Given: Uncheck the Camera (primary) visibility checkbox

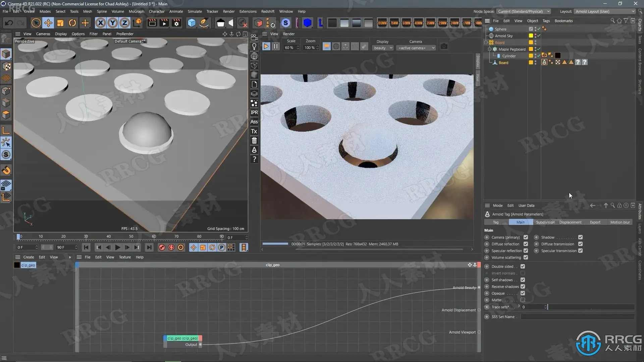Looking at the screenshot, I should click(x=526, y=237).
